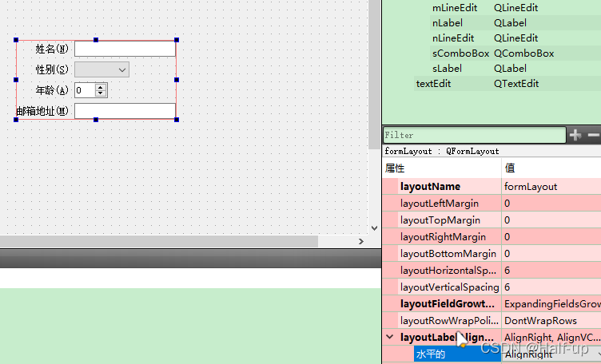Click the form canvas scroll-down arrow
This screenshot has width=601, height=364.
[x=375, y=227]
